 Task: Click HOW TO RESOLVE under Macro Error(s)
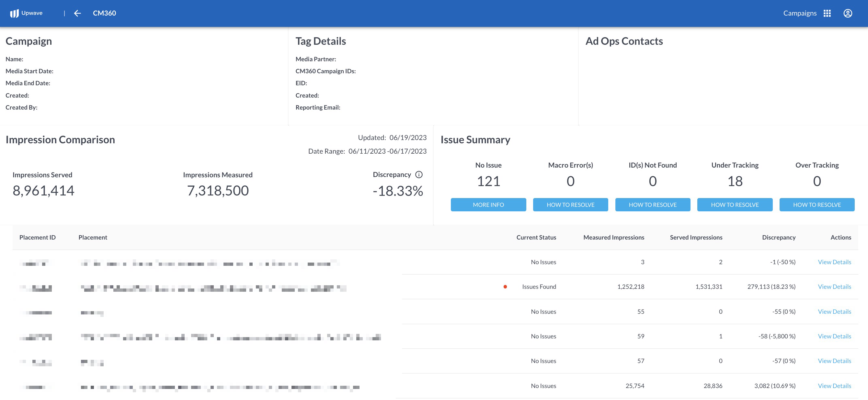tap(570, 205)
